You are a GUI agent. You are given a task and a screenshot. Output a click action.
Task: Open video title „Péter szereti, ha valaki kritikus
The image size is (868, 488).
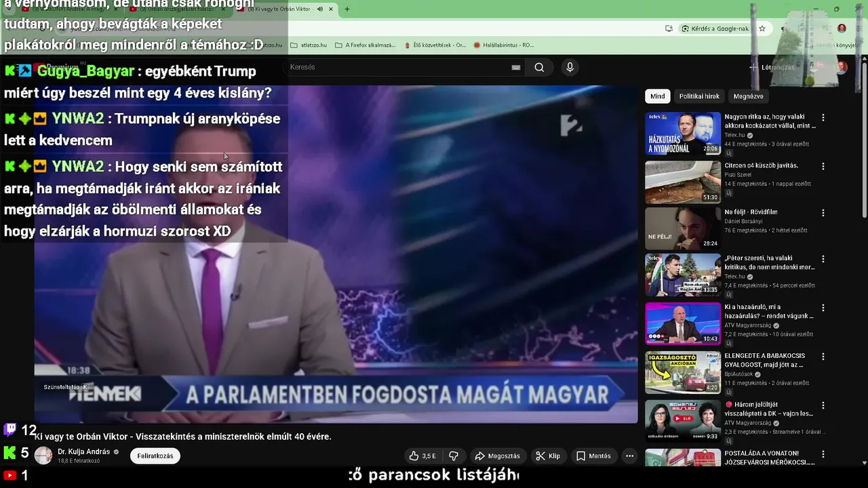pyautogui.click(x=770, y=262)
